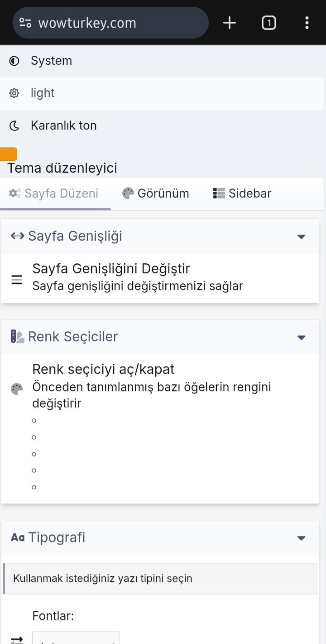
Task: Collapse the Sayfa Genişliği section
Action: click(301, 237)
